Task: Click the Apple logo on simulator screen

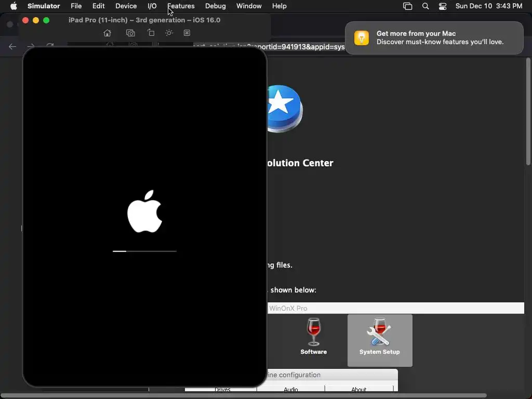Action: [145, 211]
